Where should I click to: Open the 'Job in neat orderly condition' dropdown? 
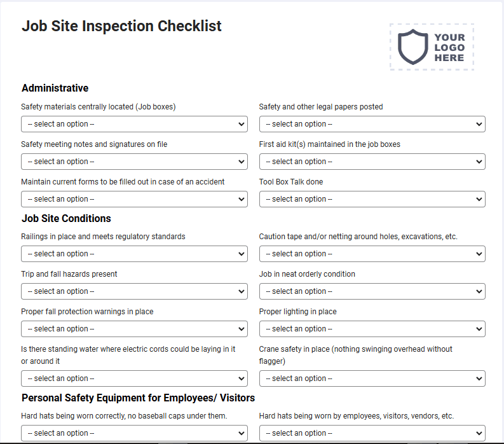372,291
